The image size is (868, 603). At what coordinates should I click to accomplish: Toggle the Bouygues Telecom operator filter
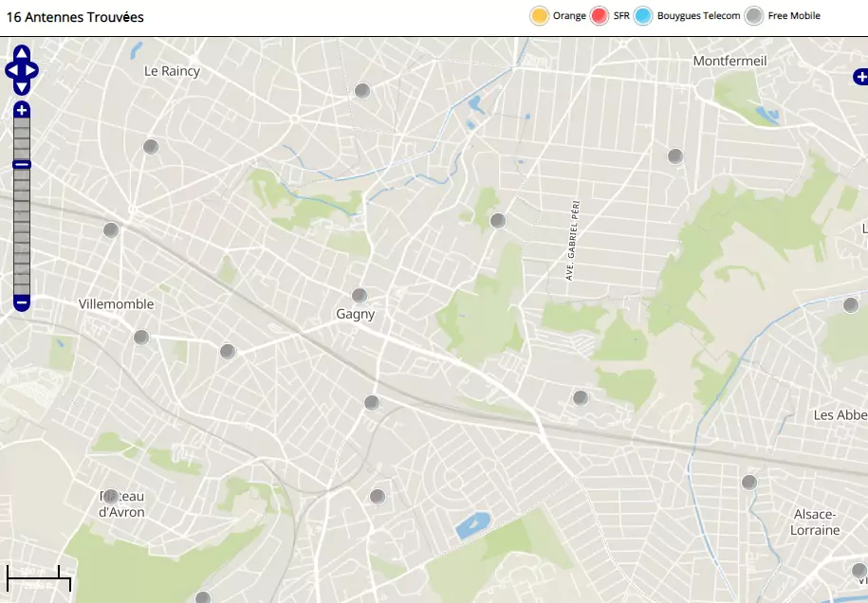[x=643, y=16]
